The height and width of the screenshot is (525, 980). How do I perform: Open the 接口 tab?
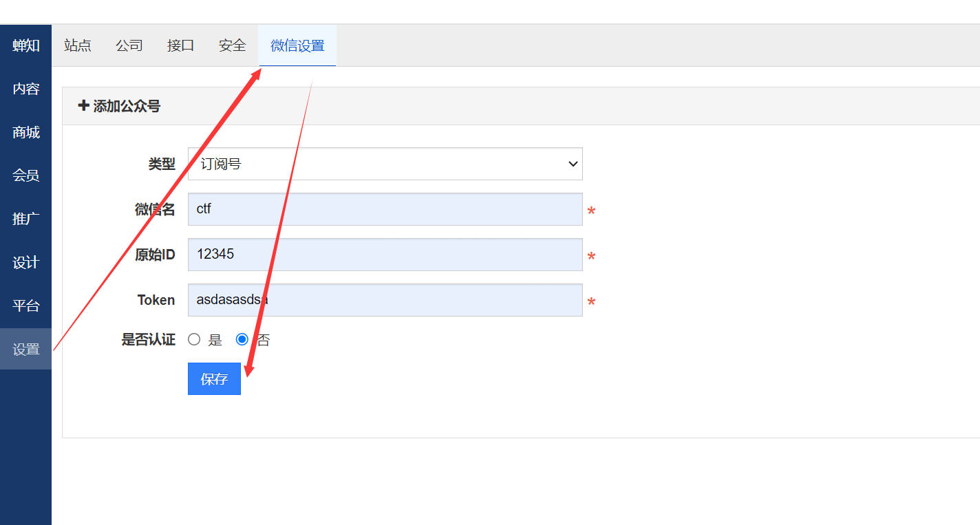[x=181, y=45]
